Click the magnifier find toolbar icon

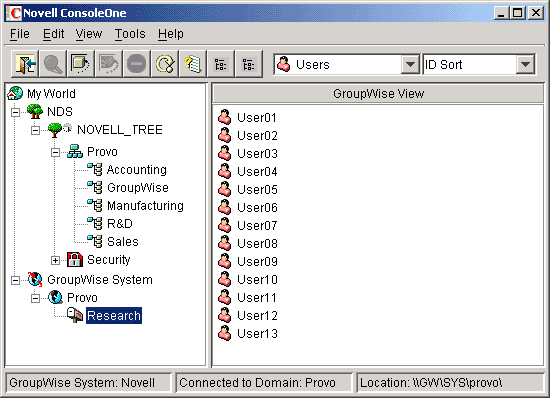[x=53, y=64]
